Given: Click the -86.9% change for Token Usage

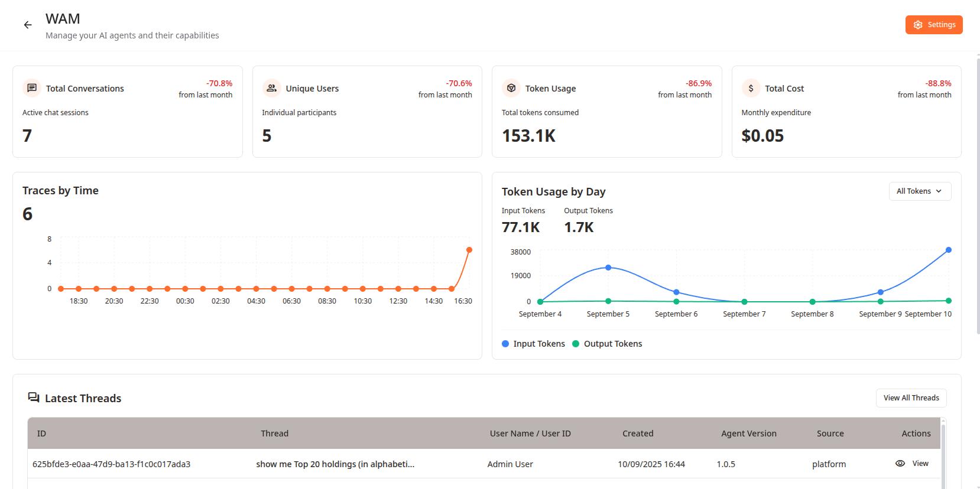Looking at the screenshot, I should [x=699, y=83].
